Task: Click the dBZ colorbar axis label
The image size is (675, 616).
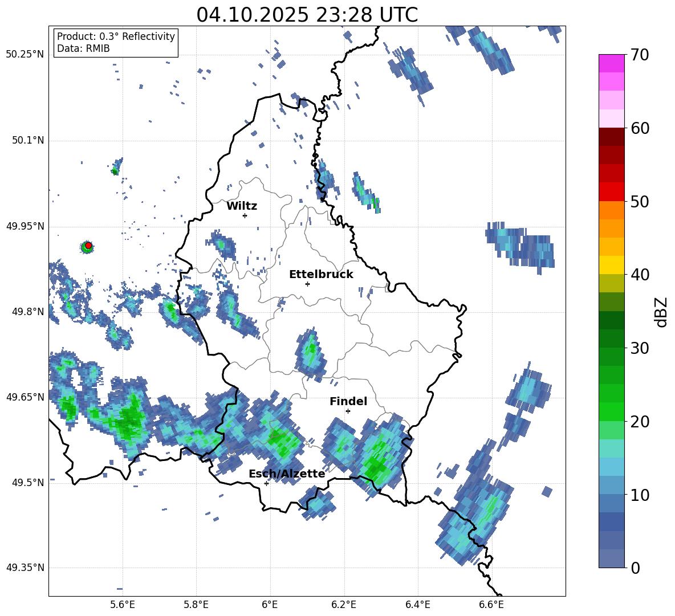Action: pyautogui.click(x=662, y=312)
